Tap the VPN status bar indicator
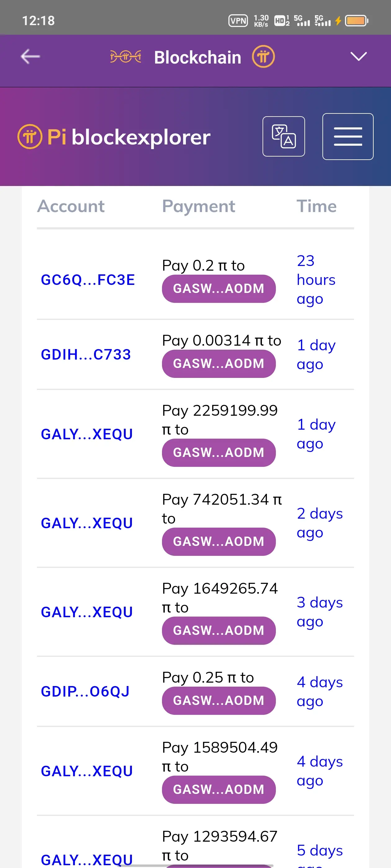Screen dimensions: 391x868 pyautogui.click(x=238, y=20)
